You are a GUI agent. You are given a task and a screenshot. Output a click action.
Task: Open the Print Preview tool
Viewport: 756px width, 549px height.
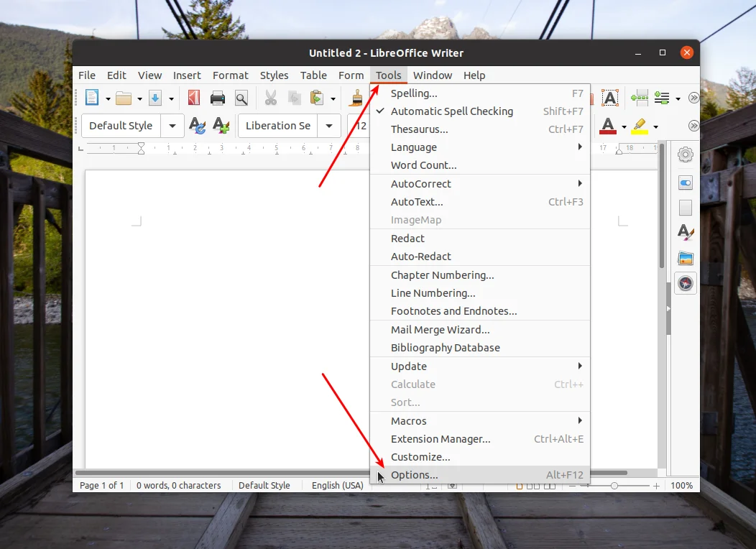pos(242,98)
